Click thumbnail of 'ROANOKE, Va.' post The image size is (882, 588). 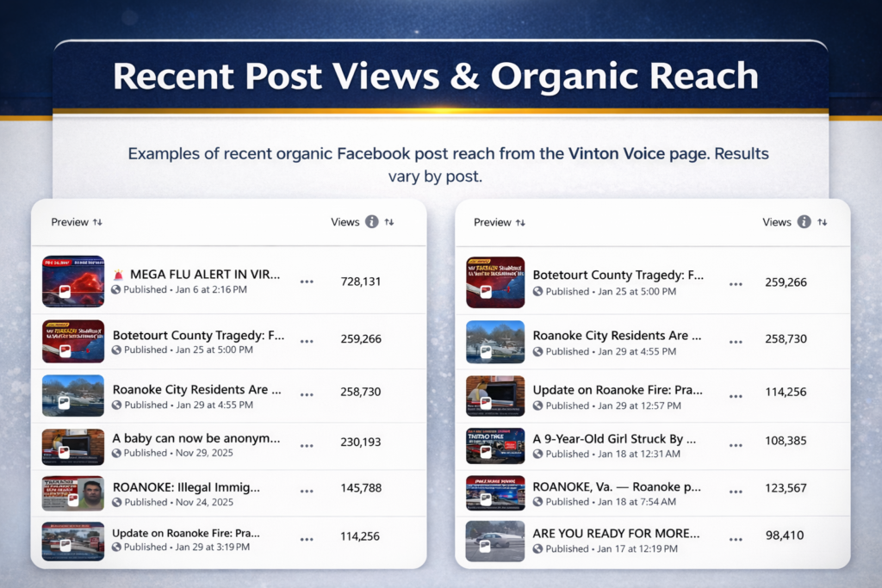pyautogui.click(x=494, y=493)
